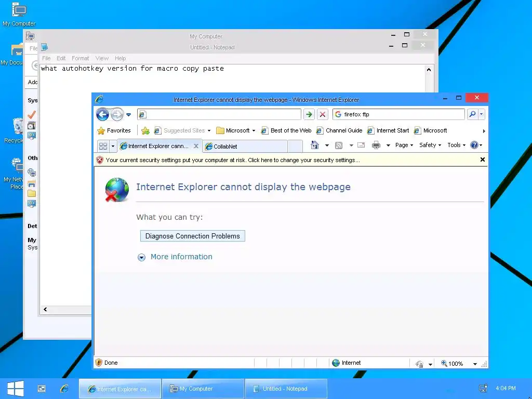Viewport: 532px width, 399px height.
Task: Switch to Untitled - Notepad taskbar button
Action: (x=286, y=389)
